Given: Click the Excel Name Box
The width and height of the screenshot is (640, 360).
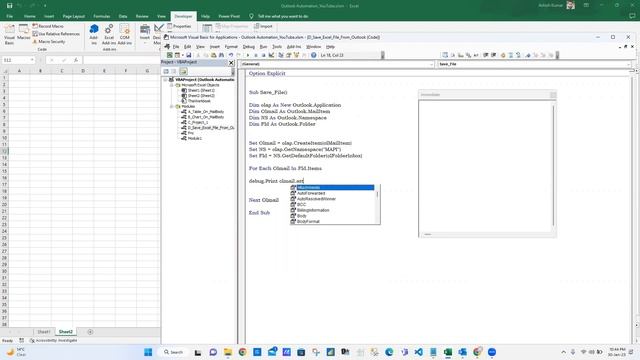Looking at the screenshot, I should point(16,60).
